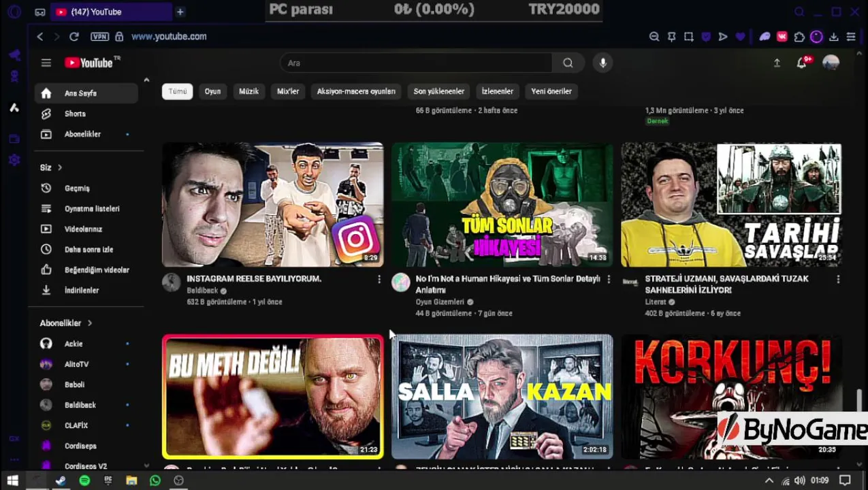Open the Ackie channel subscription
This screenshot has width=868, height=490.
coord(86,344)
